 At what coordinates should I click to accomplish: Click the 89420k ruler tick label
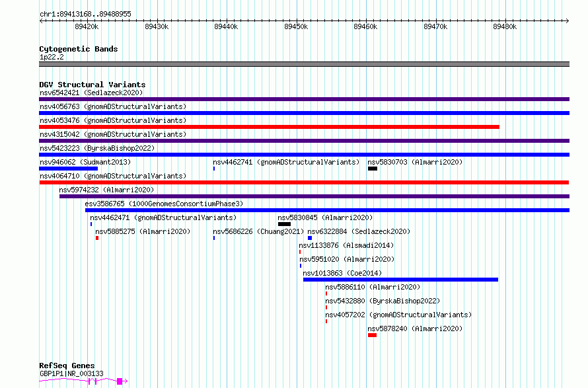(87, 27)
